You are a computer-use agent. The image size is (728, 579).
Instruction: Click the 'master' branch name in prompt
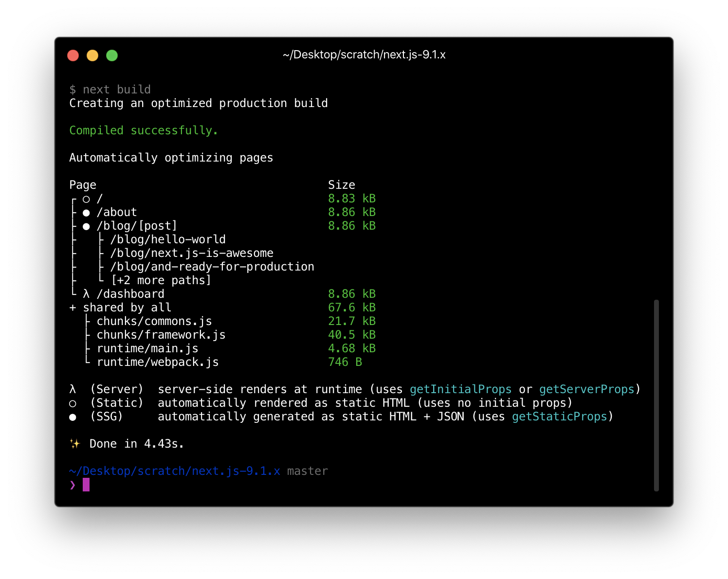[308, 471]
